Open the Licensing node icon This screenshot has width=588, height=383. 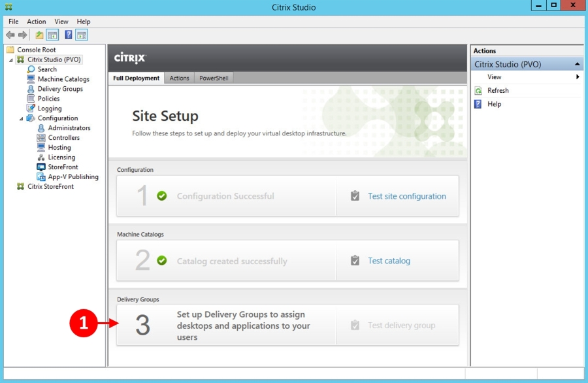41,157
